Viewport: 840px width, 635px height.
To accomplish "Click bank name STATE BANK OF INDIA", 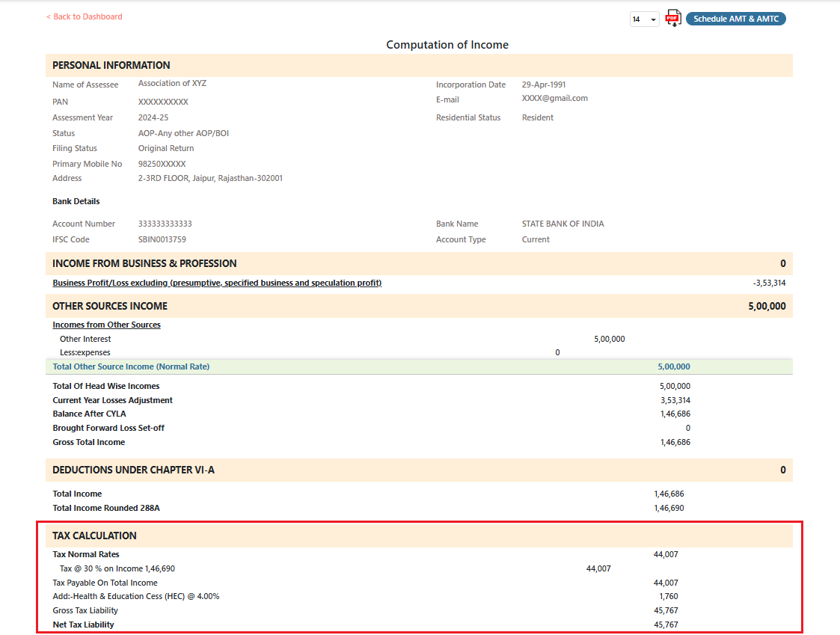I will coord(562,224).
